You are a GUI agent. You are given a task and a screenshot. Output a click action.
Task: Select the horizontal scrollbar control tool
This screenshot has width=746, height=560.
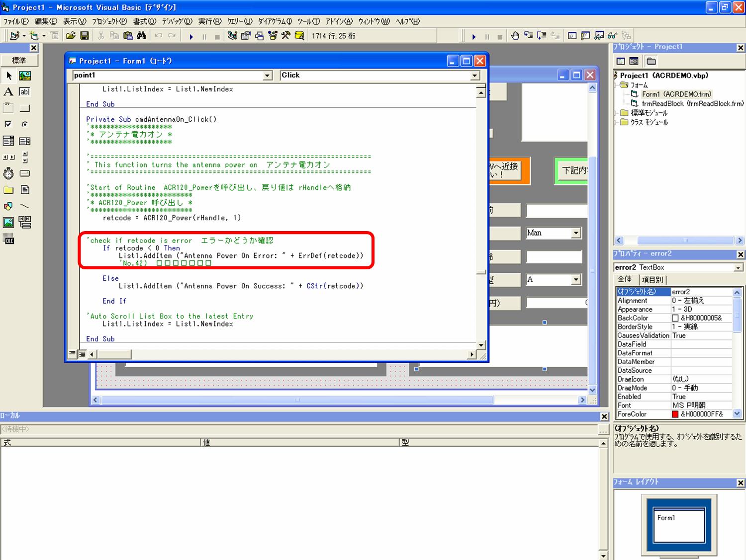(x=8, y=158)
